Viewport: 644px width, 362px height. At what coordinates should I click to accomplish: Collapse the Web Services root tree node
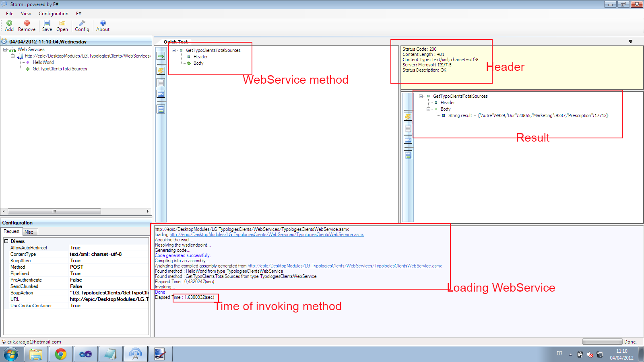[5, 49]
